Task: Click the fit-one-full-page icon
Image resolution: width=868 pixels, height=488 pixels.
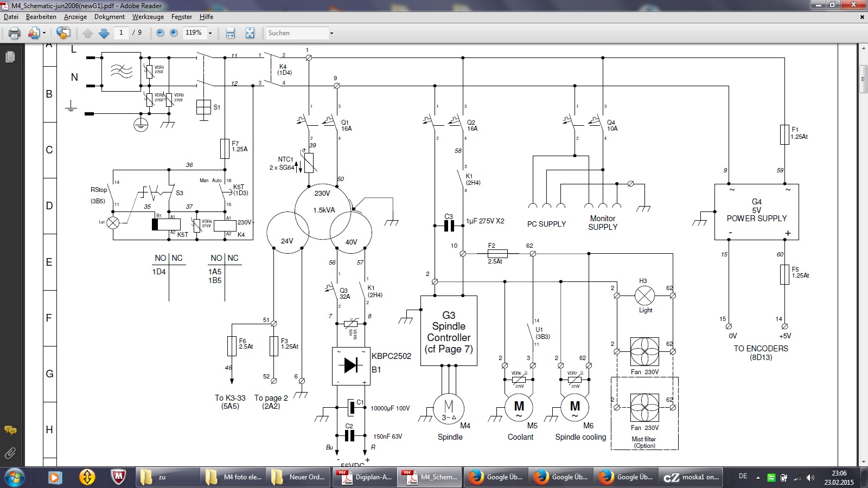Action: (x=250, y=33)
